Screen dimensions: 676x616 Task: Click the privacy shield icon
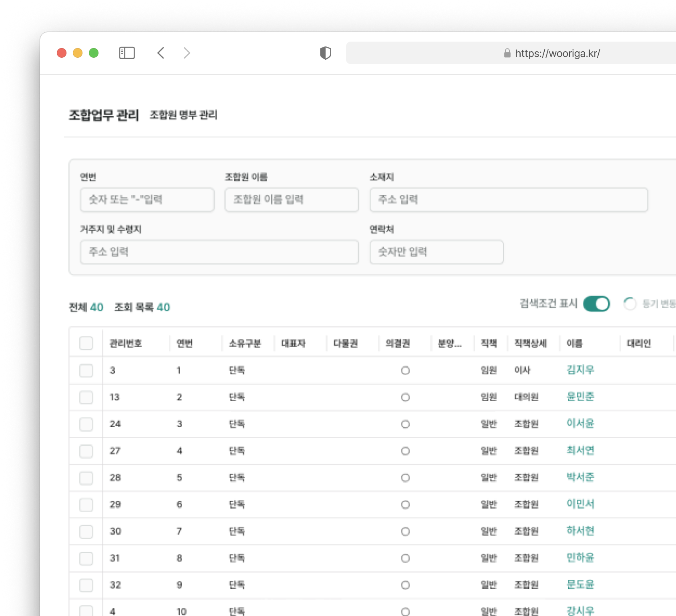pyautogui.click(x=325, y=53)
